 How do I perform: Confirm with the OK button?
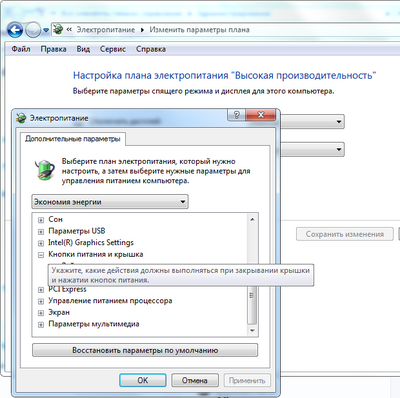click(x=143, y=380)
